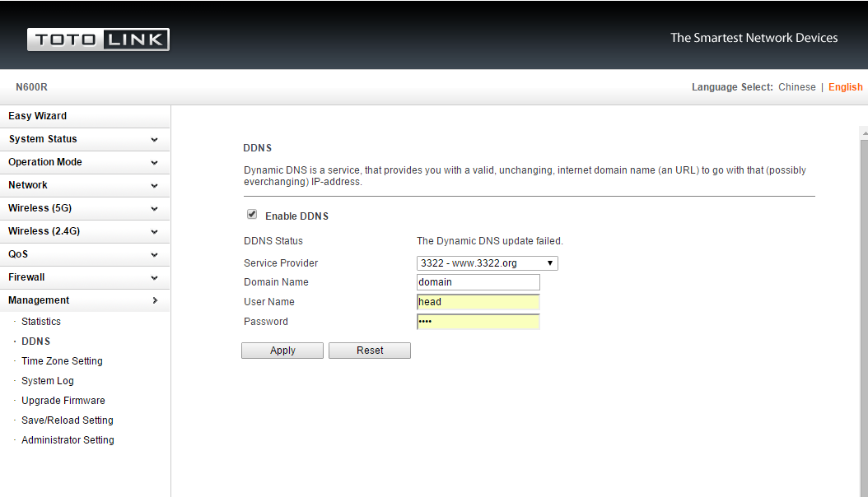Collapse Management section arrow

[155, 300]
